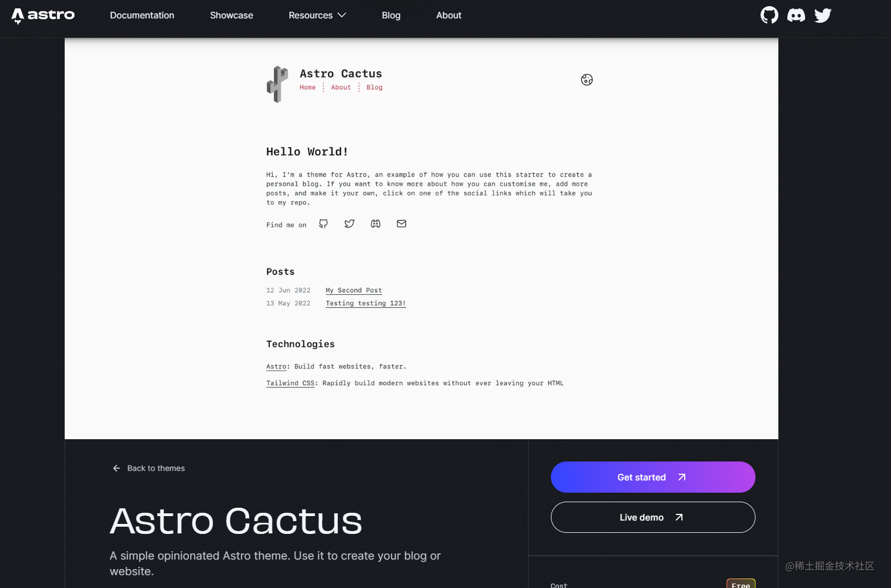
Task: Click the date 12 Jun 2022
Action: coord(288,290)
